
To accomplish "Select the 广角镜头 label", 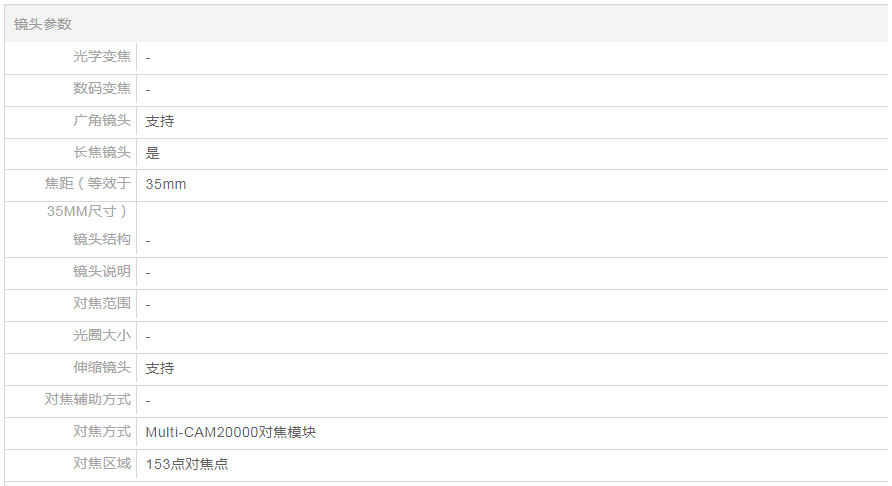I will pyautogui.click(x=101, y=121).
